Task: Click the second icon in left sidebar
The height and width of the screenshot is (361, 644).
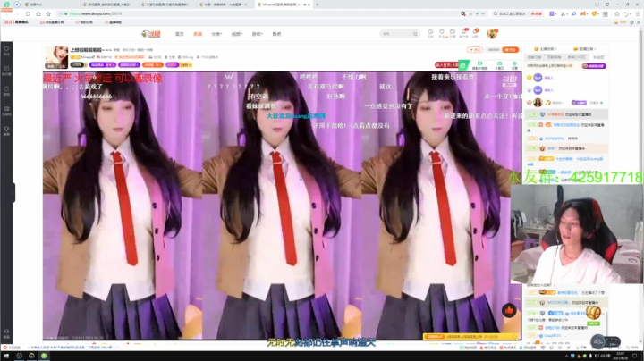Action: (6, 71)
